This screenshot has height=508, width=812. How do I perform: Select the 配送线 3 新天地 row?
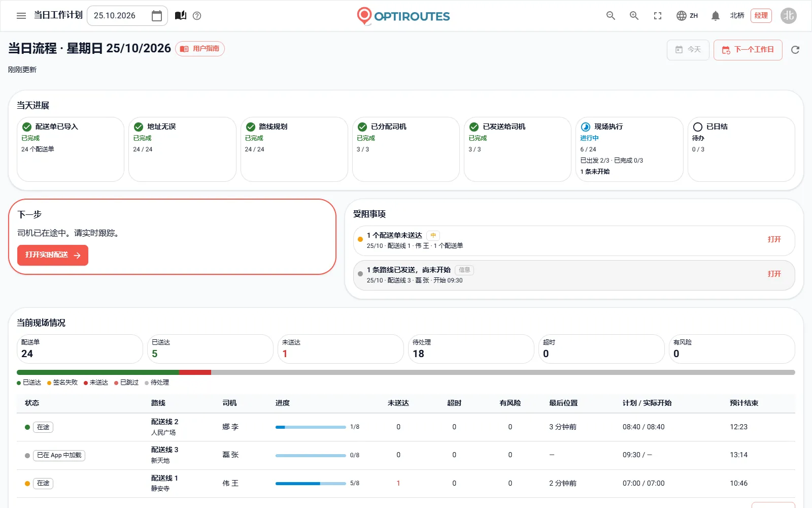406,455
